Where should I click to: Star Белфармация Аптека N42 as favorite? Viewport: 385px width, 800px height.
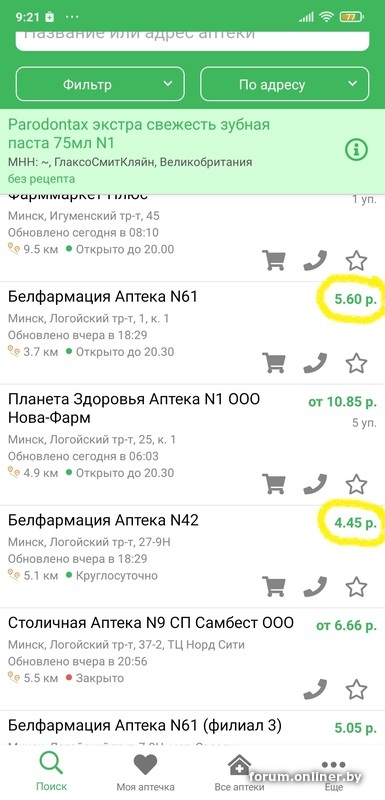pyautogui.click(x=356, y=587)
